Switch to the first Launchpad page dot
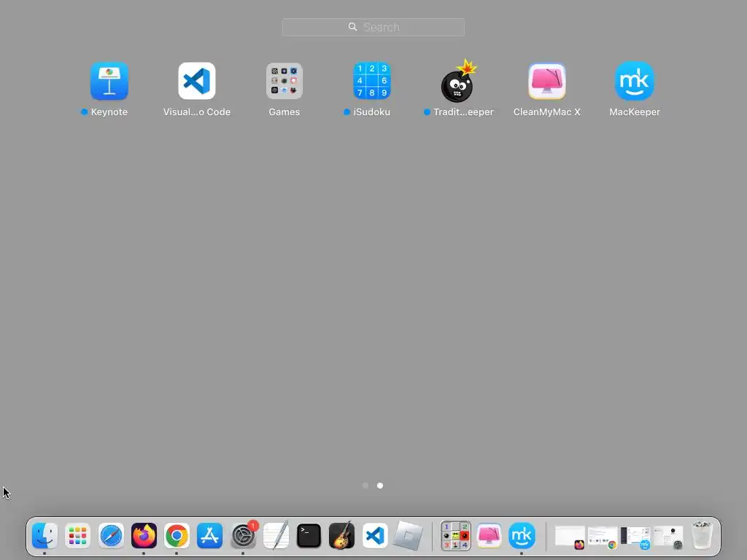Screen dimensions: 747x560 click(x=365, y=486)
